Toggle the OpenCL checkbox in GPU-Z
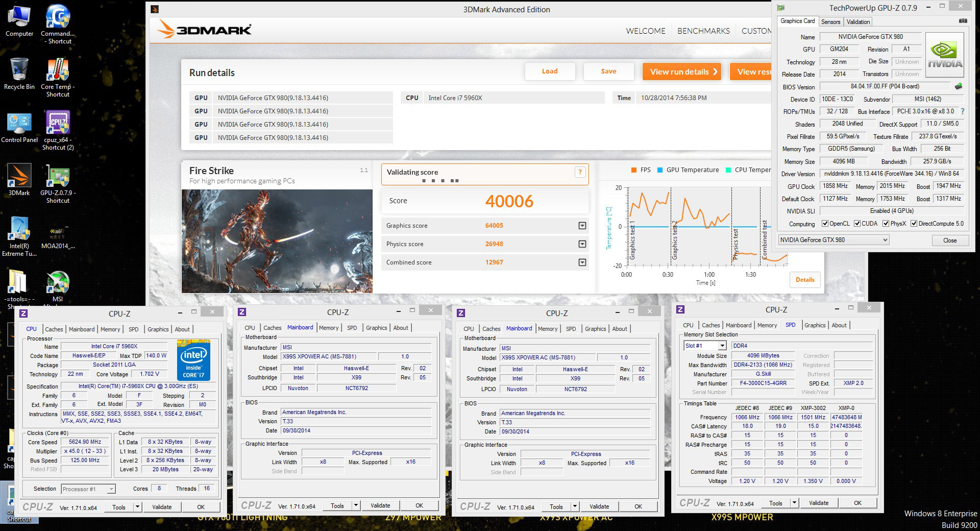 pyautogui.click(x=825, y=224)
